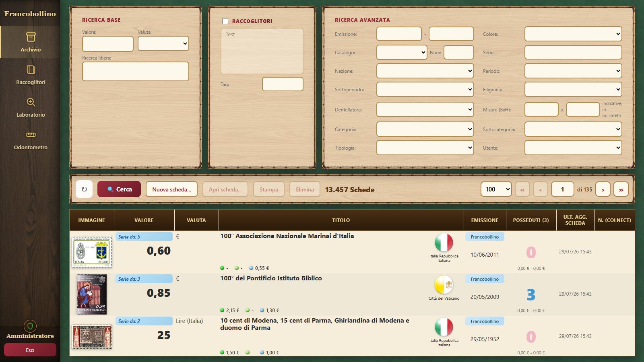Go to previous results page
This screenshot has width=644, height=362.
click(x=541, y=189)
